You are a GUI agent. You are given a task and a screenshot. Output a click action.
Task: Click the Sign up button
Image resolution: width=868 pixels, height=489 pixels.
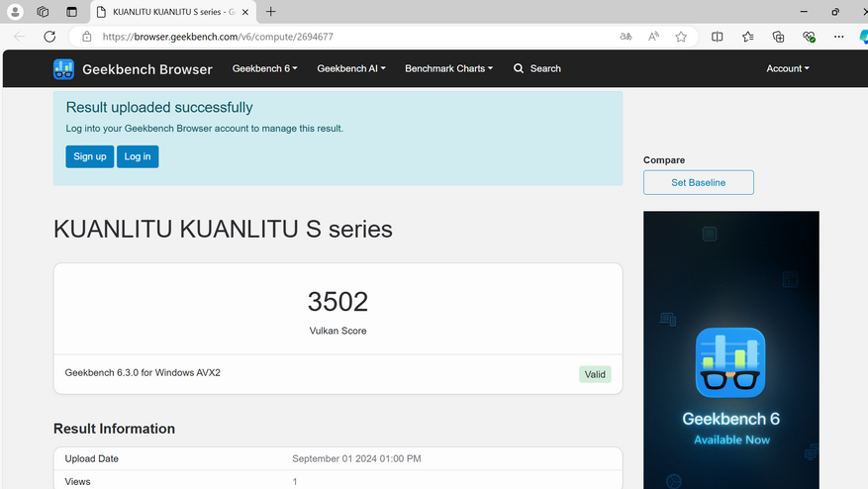click(90, 156)
